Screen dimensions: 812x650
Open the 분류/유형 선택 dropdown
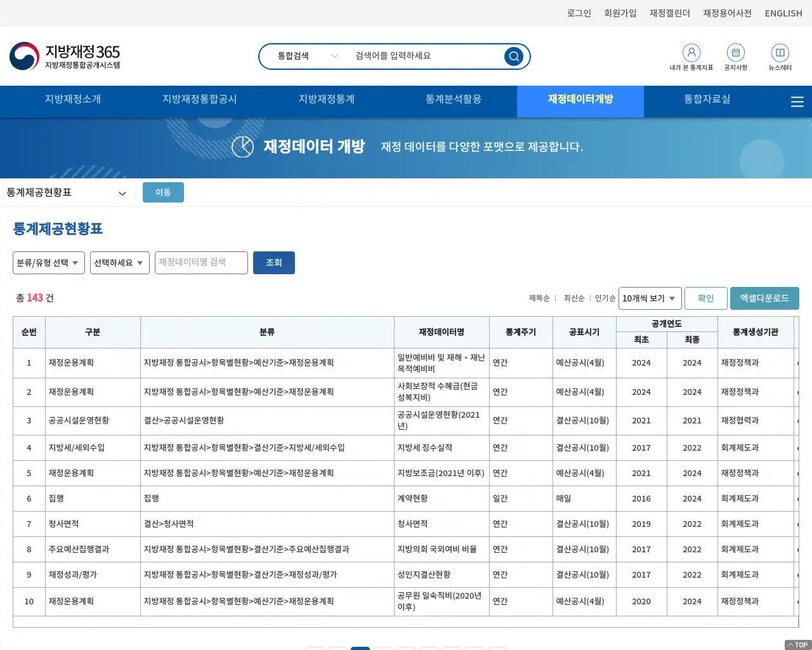pyautogui.click(x=49, y=263)
